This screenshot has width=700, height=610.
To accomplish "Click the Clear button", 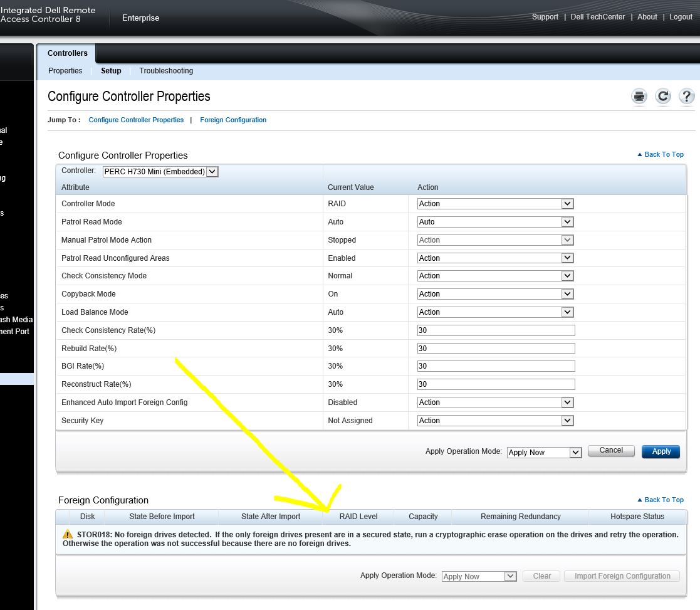I will (x=541, y=576).
